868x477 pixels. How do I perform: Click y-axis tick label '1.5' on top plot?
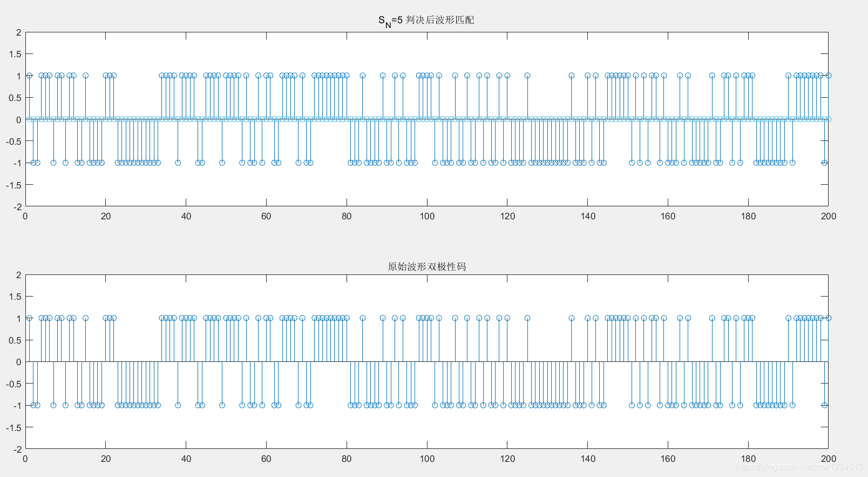coord(15,54)
